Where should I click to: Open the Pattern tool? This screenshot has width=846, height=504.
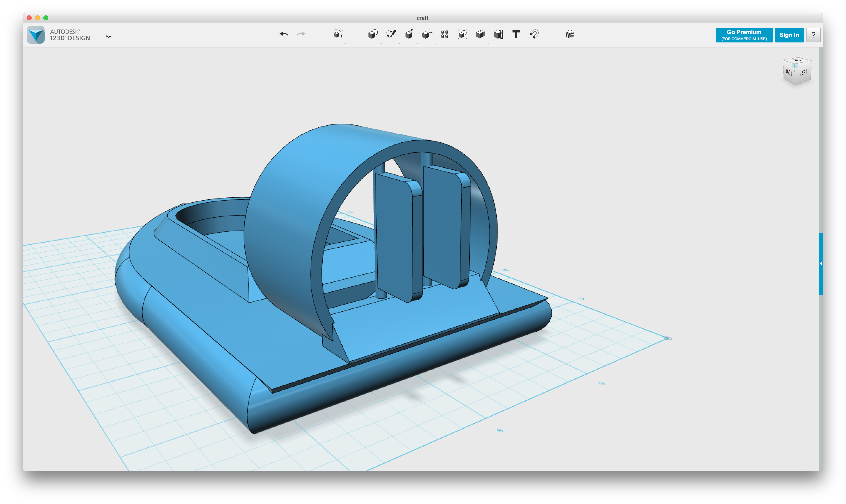pos(445,34)
